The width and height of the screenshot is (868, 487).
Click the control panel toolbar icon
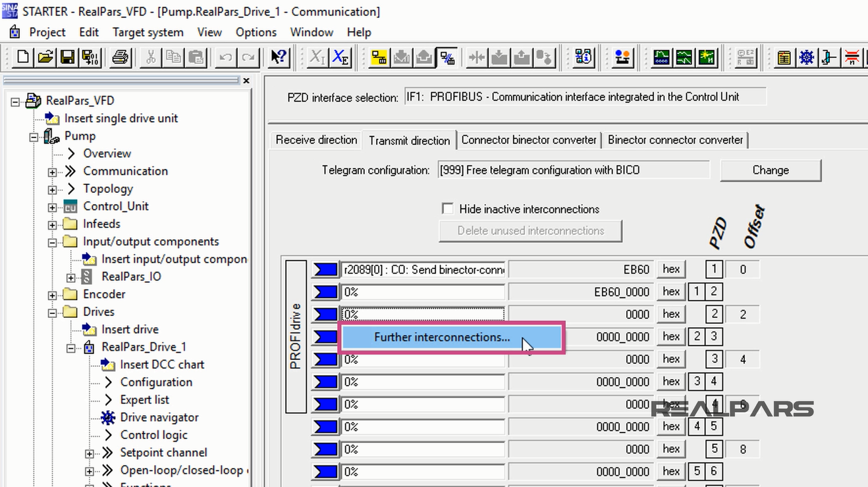[829, 57]
